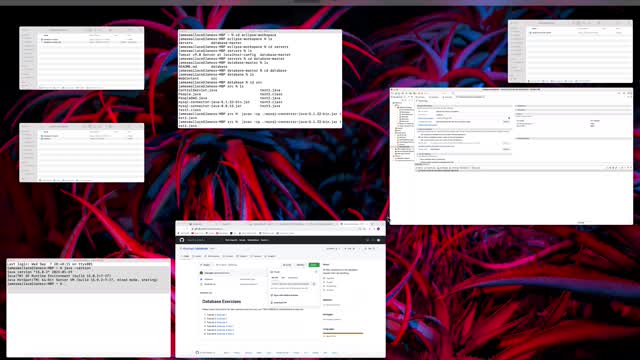
Task: Select the GitHub CLI tab in clone popup
Action: [x=293, y=278]
